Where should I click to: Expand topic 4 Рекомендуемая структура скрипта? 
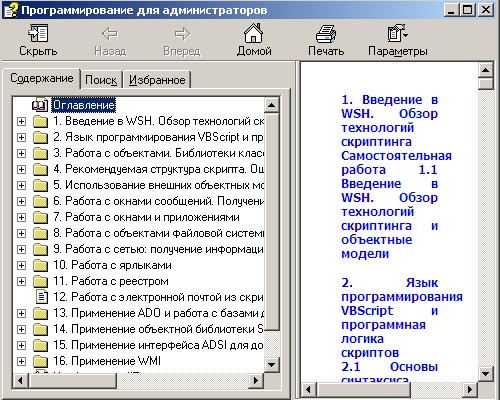coord(21,169)
